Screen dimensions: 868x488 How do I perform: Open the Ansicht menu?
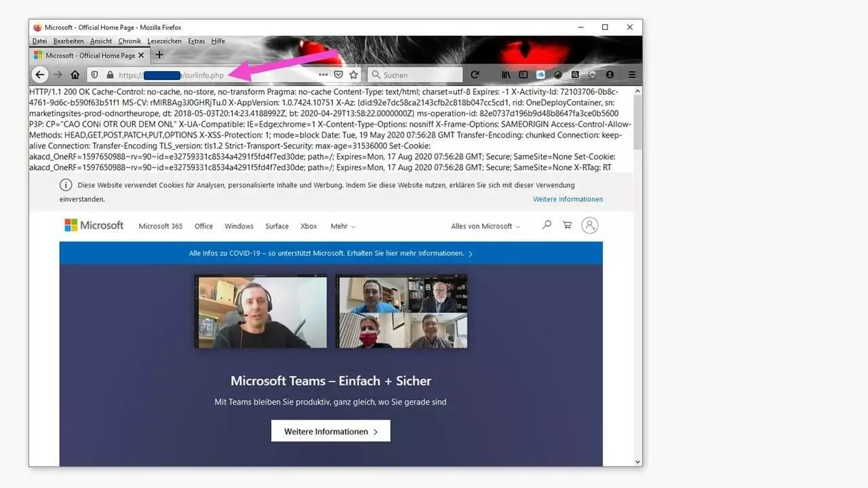101,41
